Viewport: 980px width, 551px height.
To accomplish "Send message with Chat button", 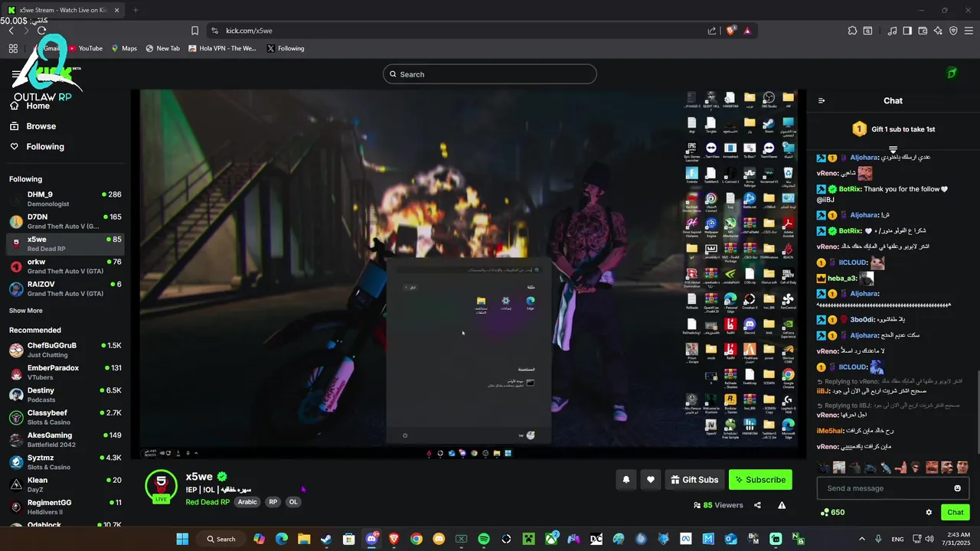I will [x=955, y=513].
